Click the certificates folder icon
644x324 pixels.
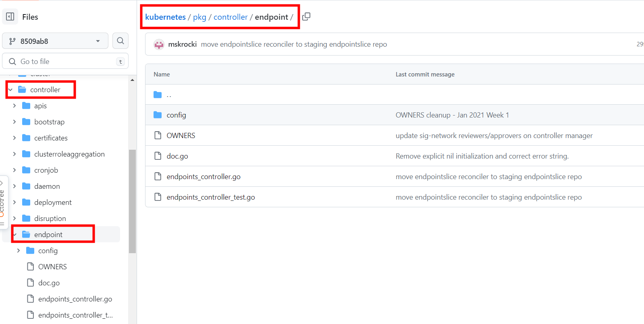(x=26, y=138)
